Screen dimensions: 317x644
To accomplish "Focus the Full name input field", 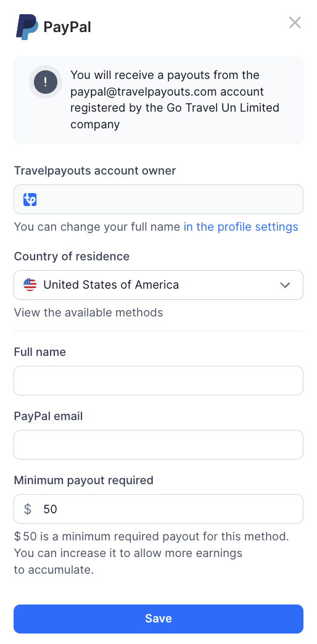I will (158, 381).
